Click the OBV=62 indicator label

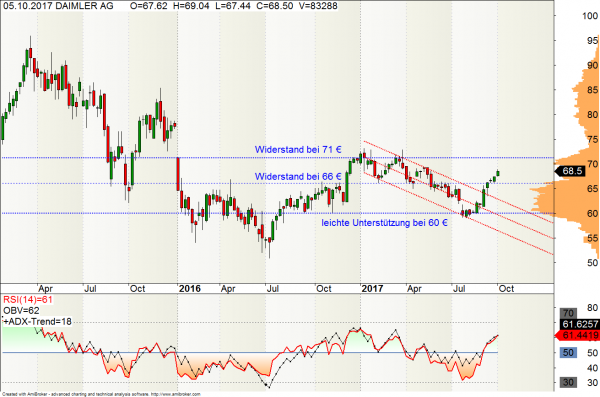pyautogui.click(x=21, y=310)
